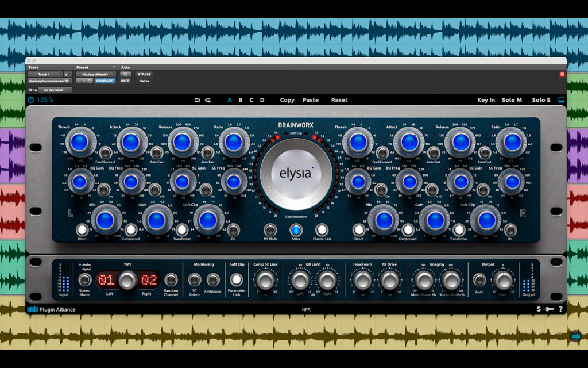Click the Reset button

coord(339,100)
